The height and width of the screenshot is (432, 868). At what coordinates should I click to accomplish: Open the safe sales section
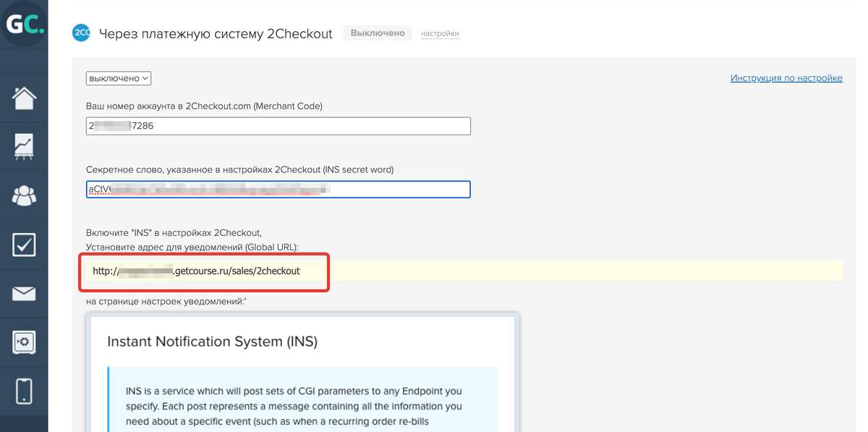(24, 342)
